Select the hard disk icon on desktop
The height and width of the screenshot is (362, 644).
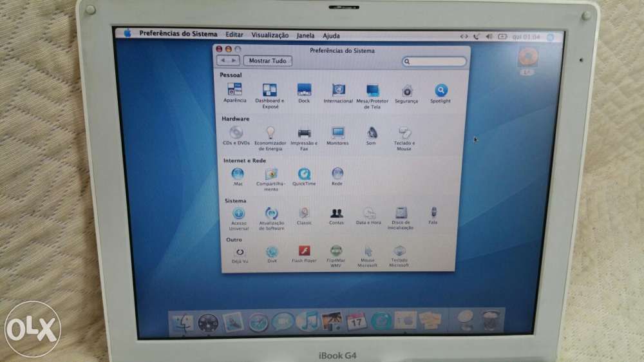[x=528, y=61]
